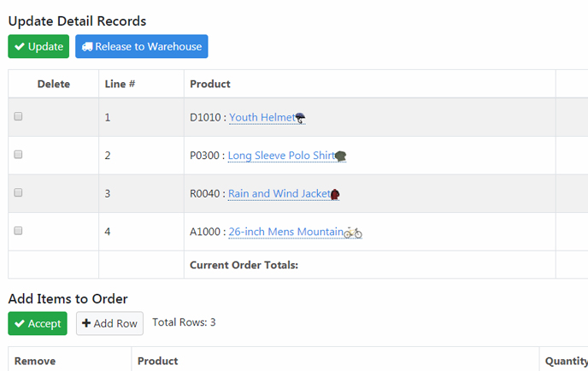Viewport: 588px width, 371px height.
Task: Click the Delete column header
Action: (53, 84)
